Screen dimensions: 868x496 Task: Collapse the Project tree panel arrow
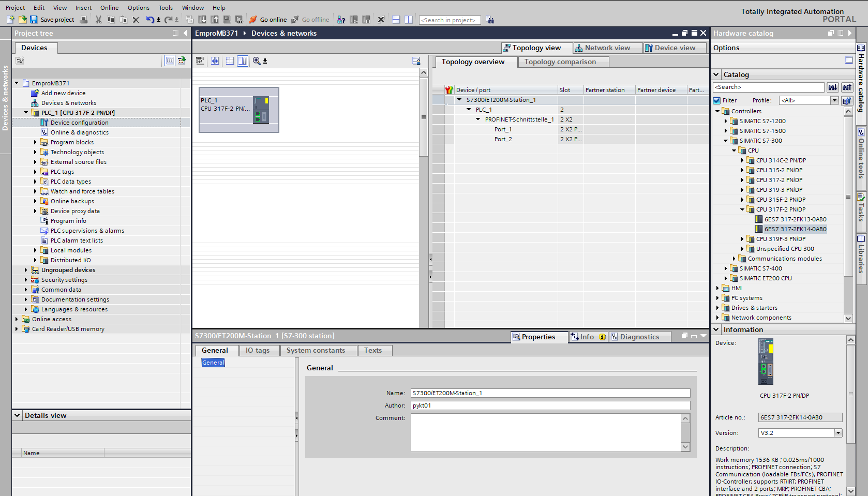[x=185, y=33]
